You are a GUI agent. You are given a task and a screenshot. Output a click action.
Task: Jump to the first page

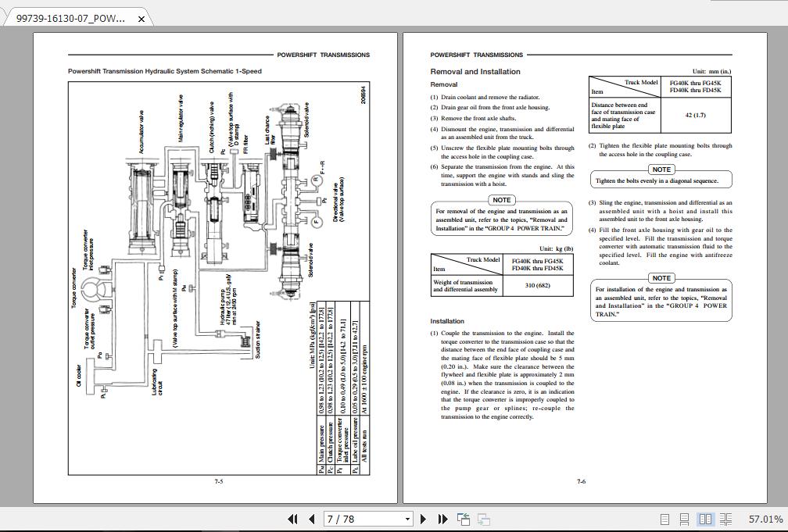click(292, 518)
